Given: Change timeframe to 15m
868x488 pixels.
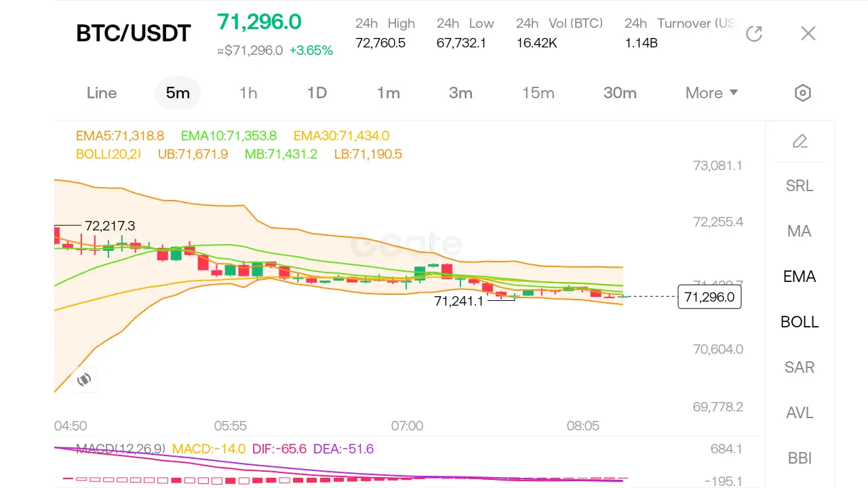Looking at the screenshot, I should coord(538,93).
